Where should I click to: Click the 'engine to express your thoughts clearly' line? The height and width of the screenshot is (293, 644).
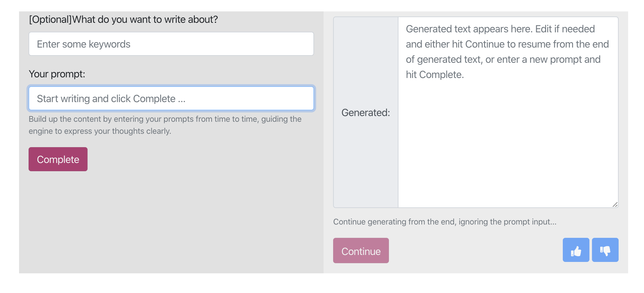pyautogui.click(x=100, y=131)
